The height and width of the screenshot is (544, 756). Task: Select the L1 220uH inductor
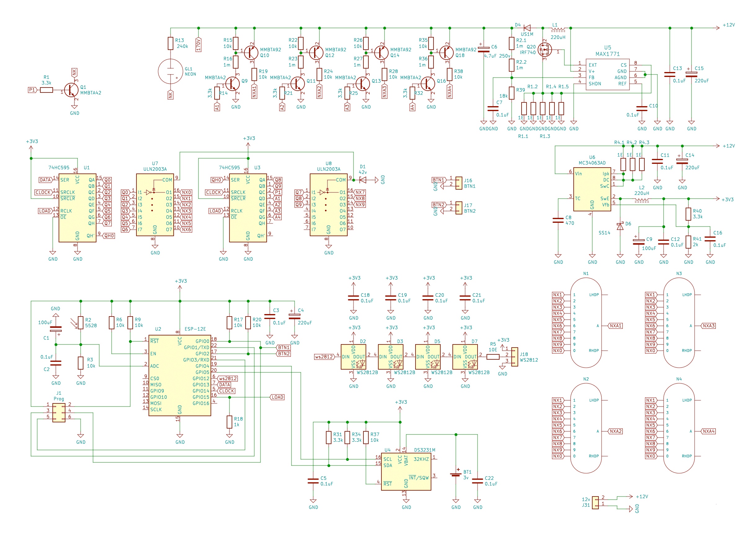558,29
